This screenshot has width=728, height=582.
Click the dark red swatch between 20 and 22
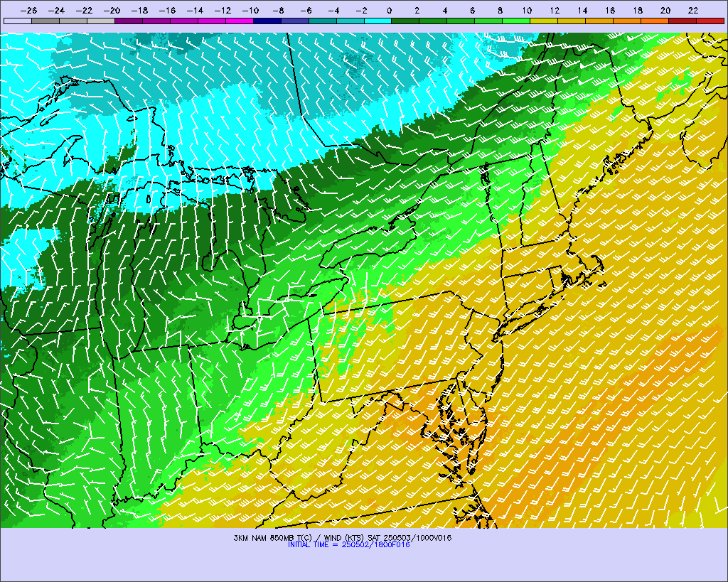(682, 21)
